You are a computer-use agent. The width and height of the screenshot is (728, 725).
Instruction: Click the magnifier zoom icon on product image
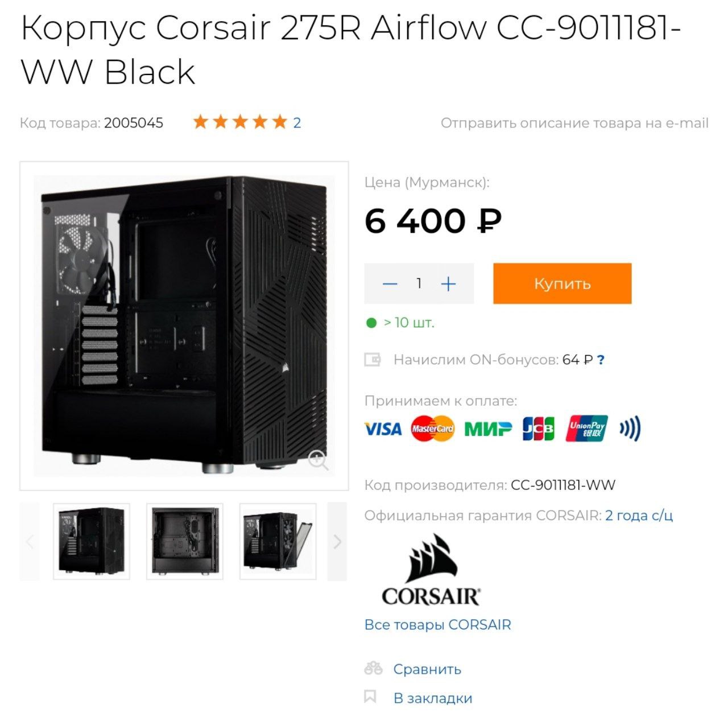(318, 460)
